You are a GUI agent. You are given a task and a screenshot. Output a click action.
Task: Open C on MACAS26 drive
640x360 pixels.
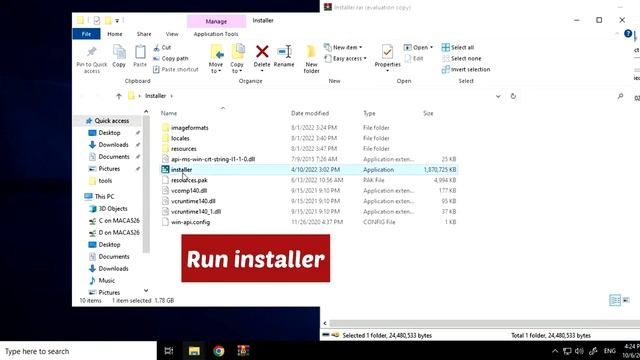click(114, 220)
